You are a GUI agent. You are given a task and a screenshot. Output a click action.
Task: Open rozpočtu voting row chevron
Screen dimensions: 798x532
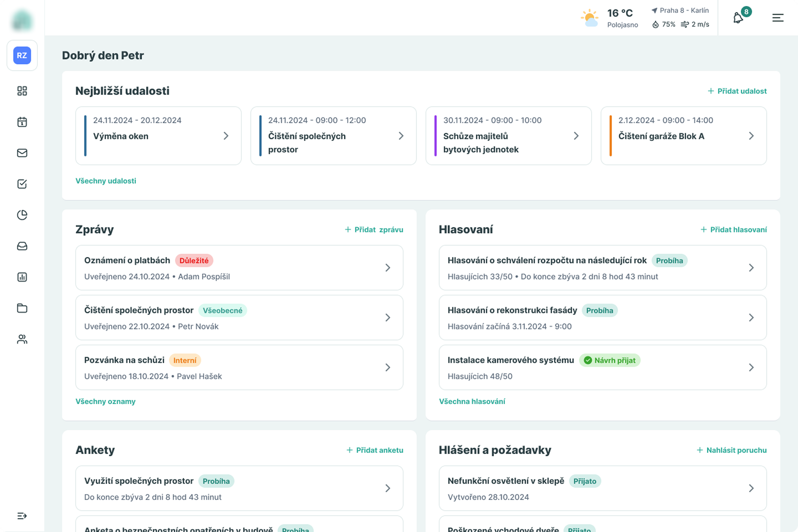click(751, 268)
